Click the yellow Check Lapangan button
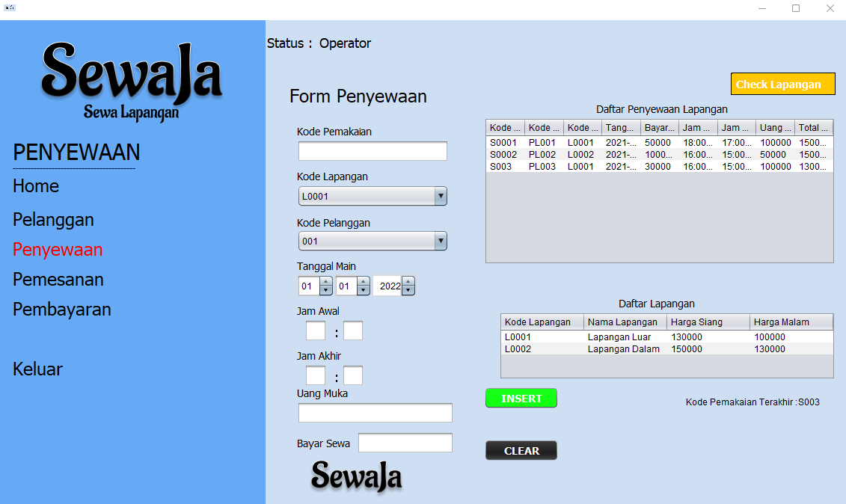 [x=782, y=84]
